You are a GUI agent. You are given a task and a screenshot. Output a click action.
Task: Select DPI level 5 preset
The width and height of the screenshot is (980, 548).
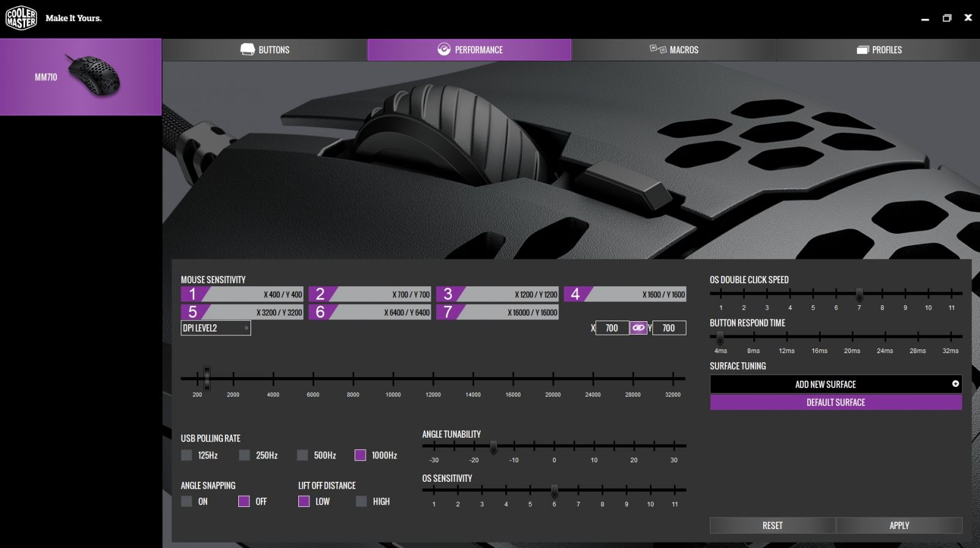242,312
